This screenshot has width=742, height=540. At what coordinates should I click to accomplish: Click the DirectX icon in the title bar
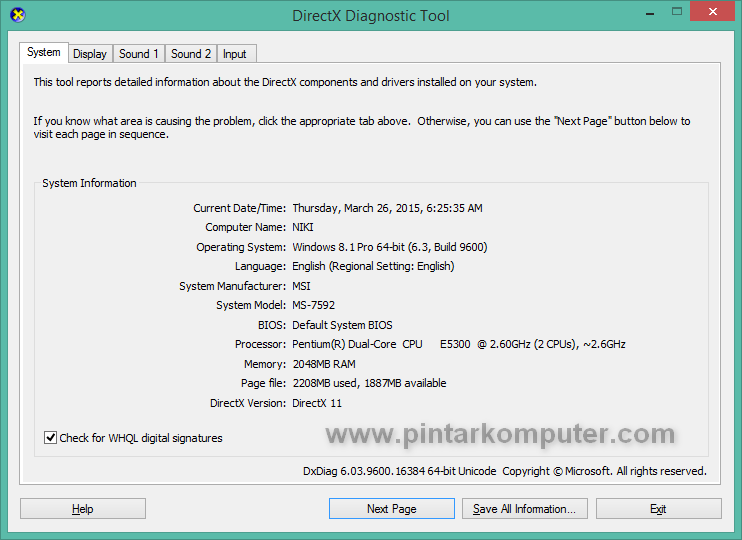pos(18,15)
